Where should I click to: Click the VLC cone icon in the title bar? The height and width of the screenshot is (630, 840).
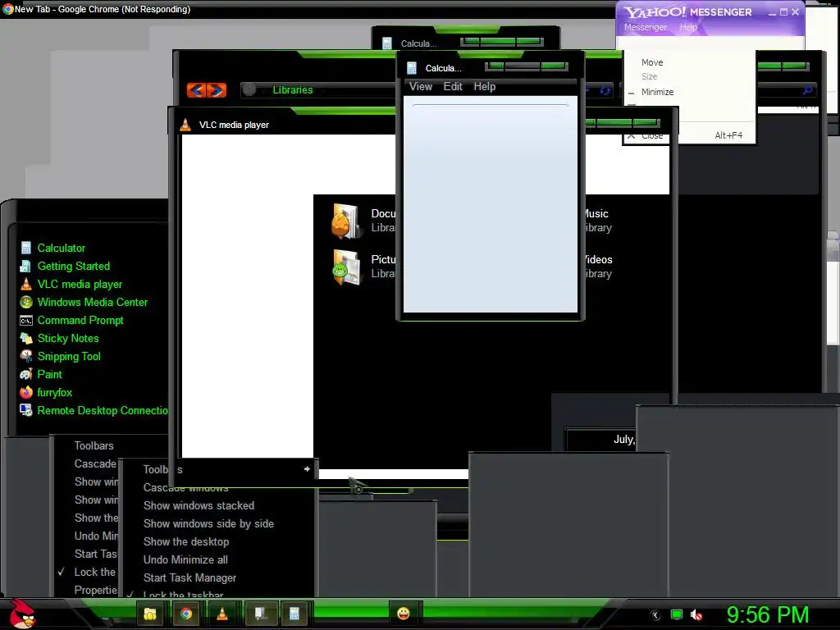click(185, 125)
